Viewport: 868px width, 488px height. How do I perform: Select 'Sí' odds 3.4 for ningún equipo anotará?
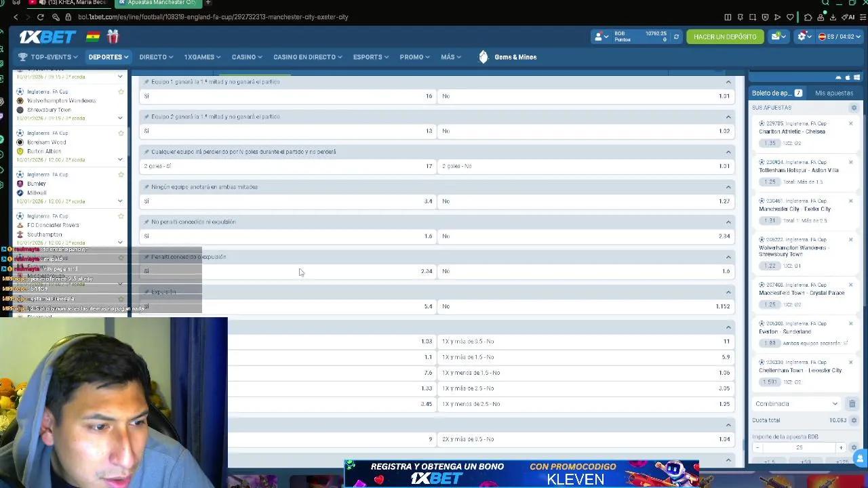pyautogui.click(x=288, y=201)
